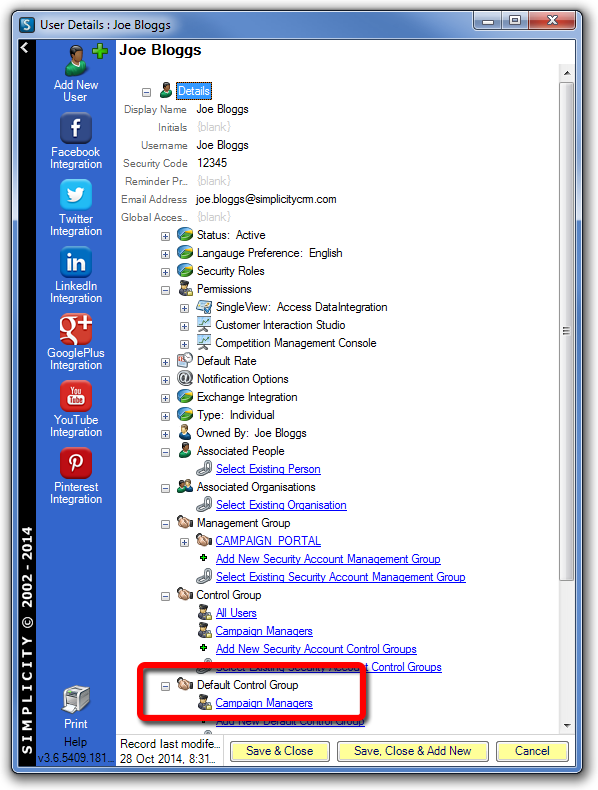Expand the Notification Options node
Image resolution: width=598 pixels, height=790 pixels.
coord(165,380)
